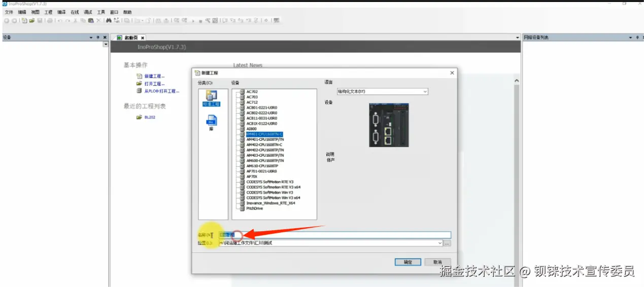Click the Start play toolbar icon
Image resolution: width=644 pixels, height=287 pixels.
[193, 21]
